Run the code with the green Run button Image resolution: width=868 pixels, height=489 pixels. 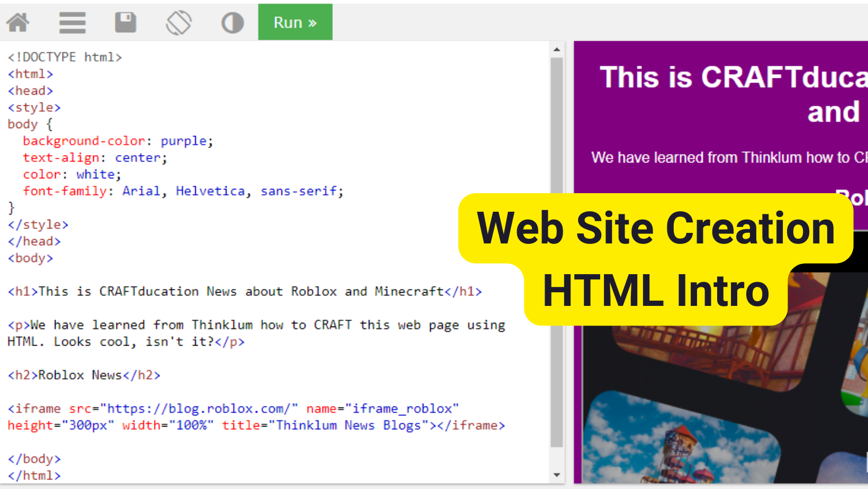click(295, 22)
